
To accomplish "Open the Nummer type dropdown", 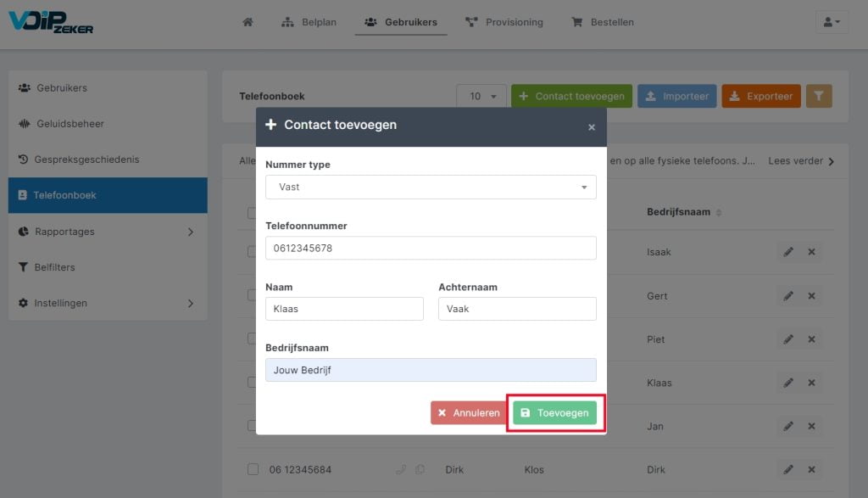I will pos(431,187).
